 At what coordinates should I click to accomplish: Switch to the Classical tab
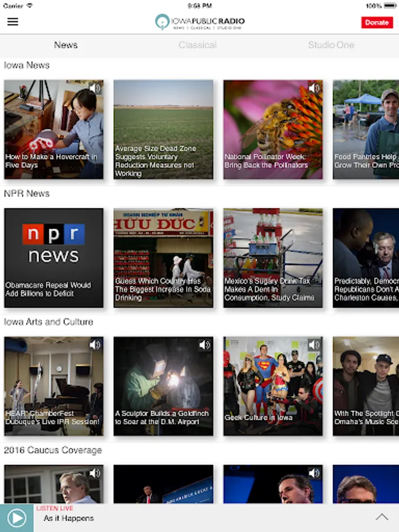197,45
